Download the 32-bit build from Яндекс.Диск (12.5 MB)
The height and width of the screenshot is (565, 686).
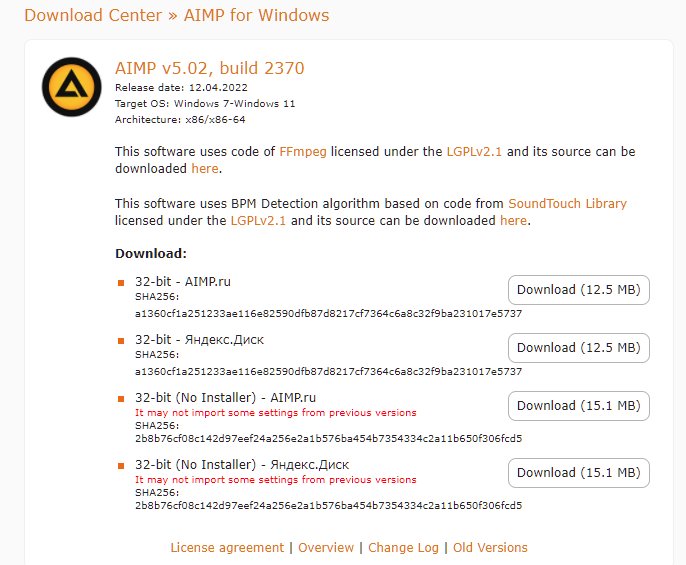pyautogui.click(x=579, y=348)
